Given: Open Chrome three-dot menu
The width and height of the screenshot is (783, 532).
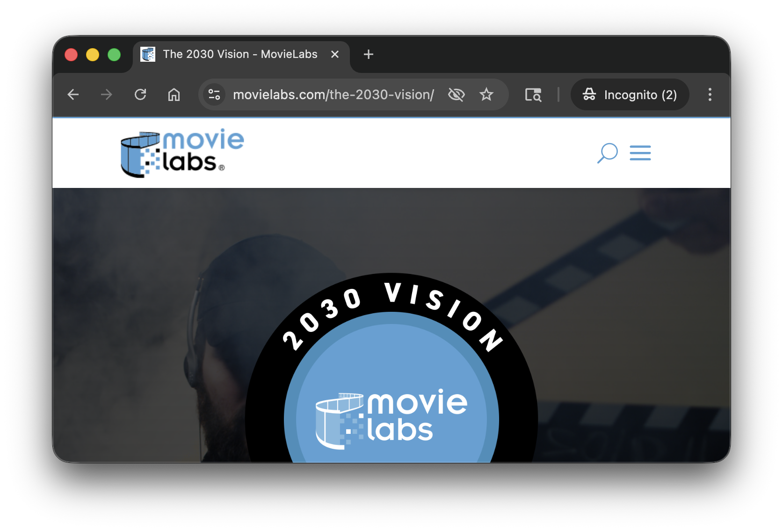Looking at the screenshot, I should 710,95.
